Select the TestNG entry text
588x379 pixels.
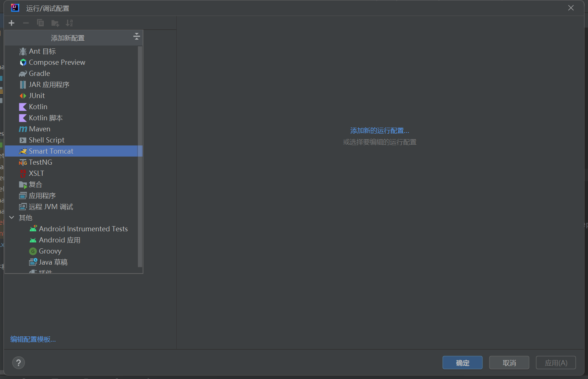coord(40,162)
